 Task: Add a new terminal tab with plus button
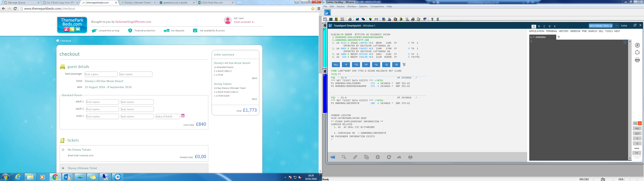pyautogui.click(x=559, y=37)
